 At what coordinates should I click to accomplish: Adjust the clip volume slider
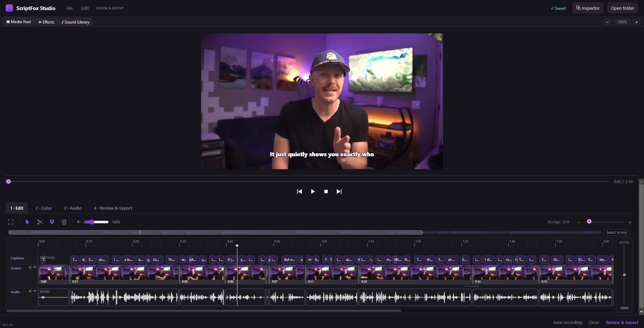click(96, 222)
